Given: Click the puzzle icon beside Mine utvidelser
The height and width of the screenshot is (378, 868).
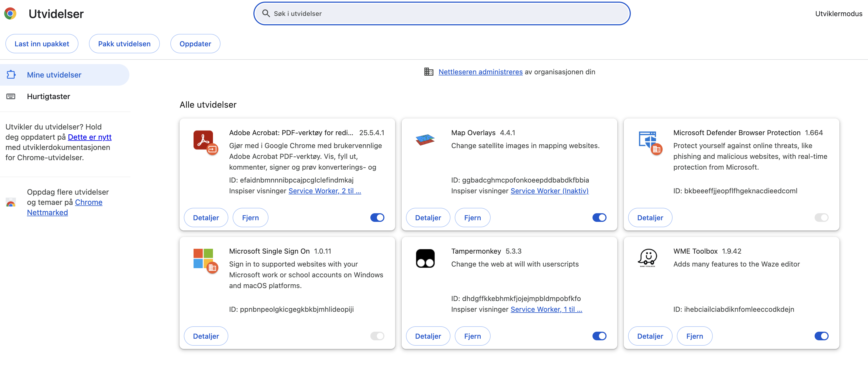Looking at the screenshot, I should tap(11, 74).
